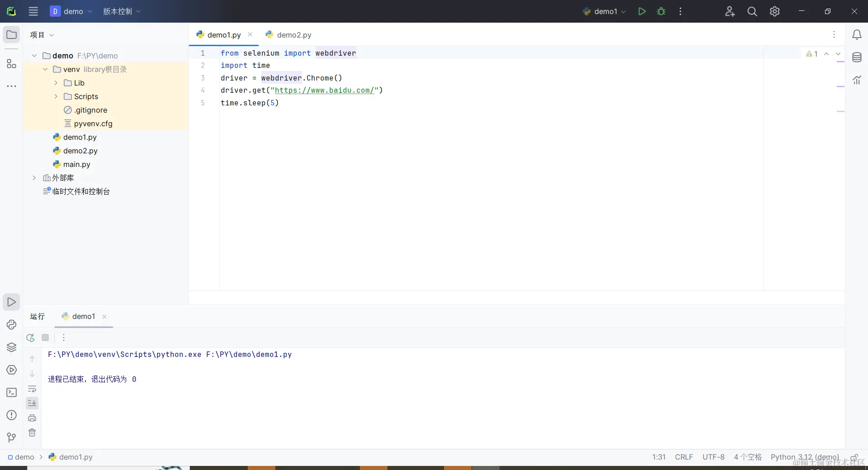Open the Structure tool window

[11, 64]
